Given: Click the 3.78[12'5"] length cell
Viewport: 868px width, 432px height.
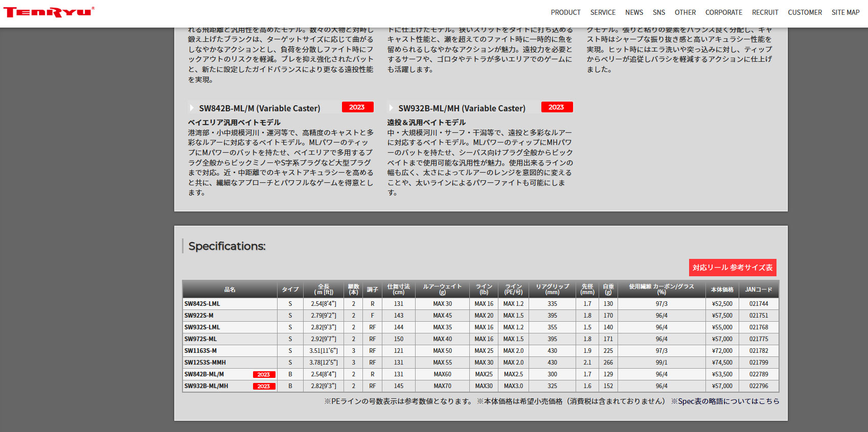Looking at the screenshot, I should (x=324, y=362).
